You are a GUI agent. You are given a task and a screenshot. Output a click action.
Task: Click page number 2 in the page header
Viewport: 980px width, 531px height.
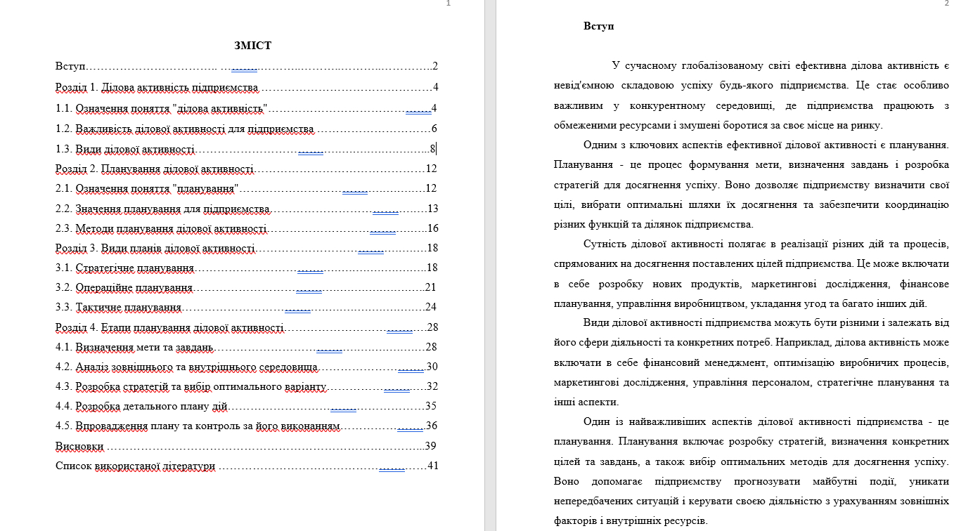tap(947, 4)
